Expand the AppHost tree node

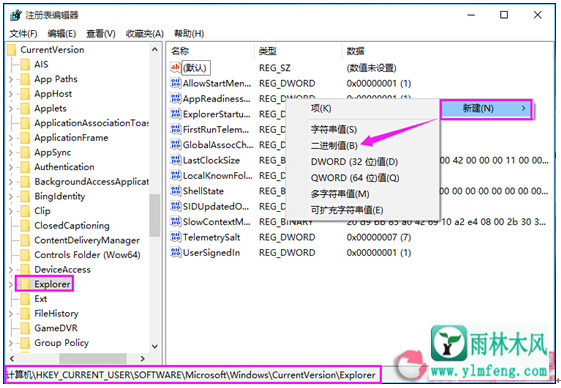pos(10,94)
